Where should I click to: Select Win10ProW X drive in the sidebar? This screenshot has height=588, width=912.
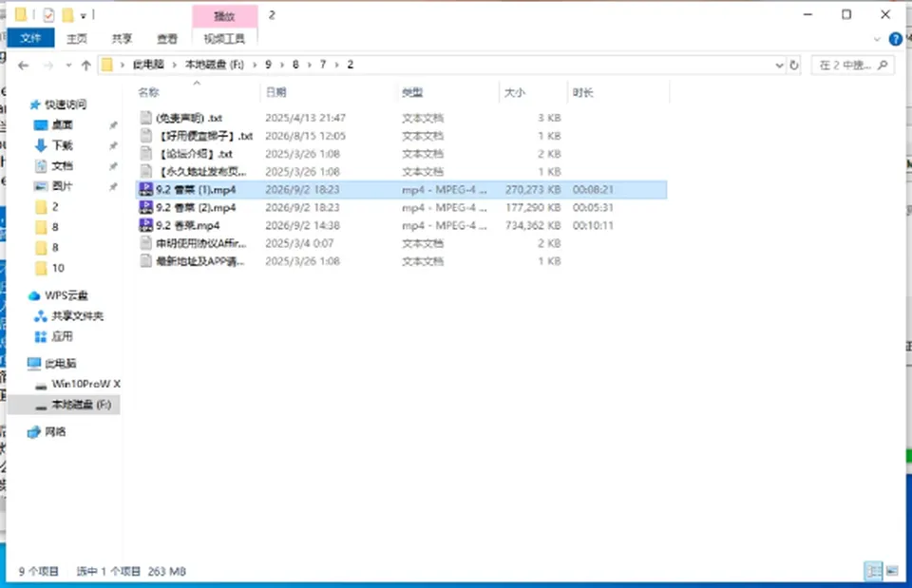click(86, 384)
